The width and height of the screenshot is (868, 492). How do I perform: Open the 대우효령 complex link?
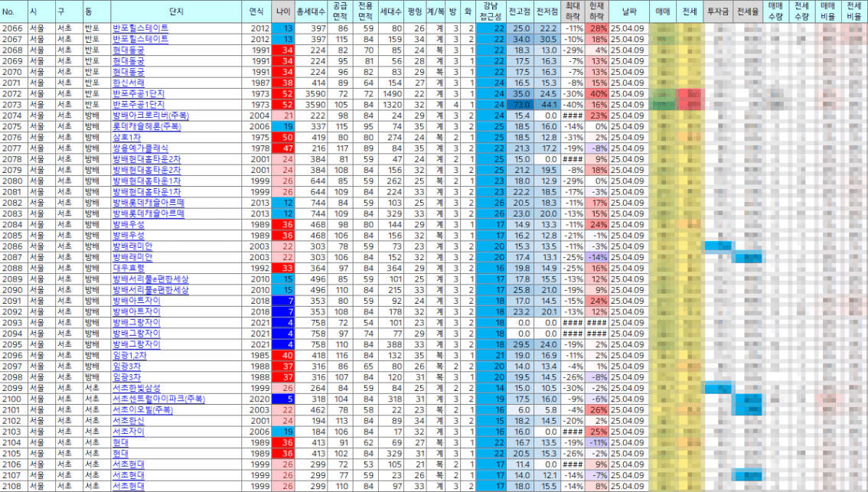click(x=129, y=269)
